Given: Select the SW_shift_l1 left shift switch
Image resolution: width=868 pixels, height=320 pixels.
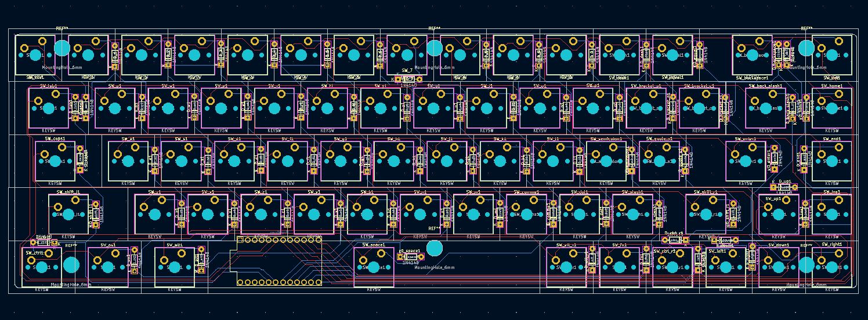Looking at the screenshot, I should coord(68,214).
